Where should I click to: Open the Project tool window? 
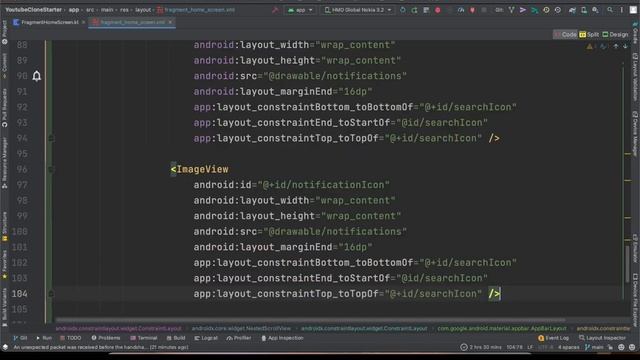point(4,32)
